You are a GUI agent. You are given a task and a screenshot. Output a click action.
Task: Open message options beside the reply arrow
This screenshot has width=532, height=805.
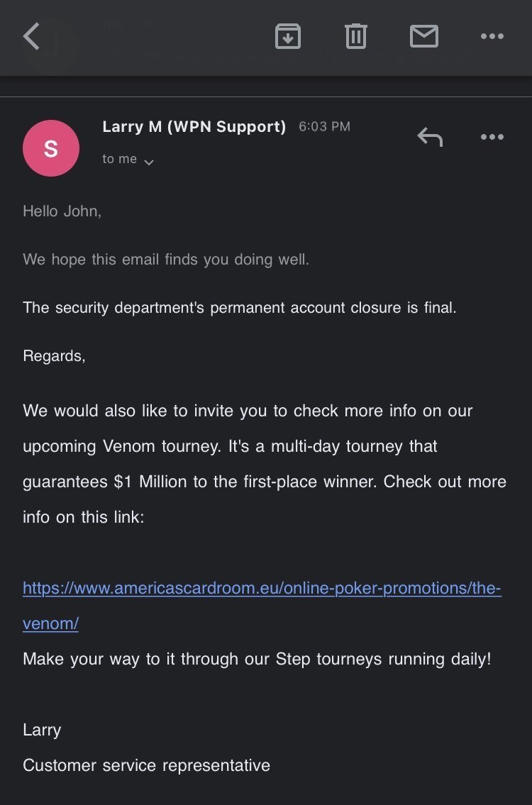(492, 137)
